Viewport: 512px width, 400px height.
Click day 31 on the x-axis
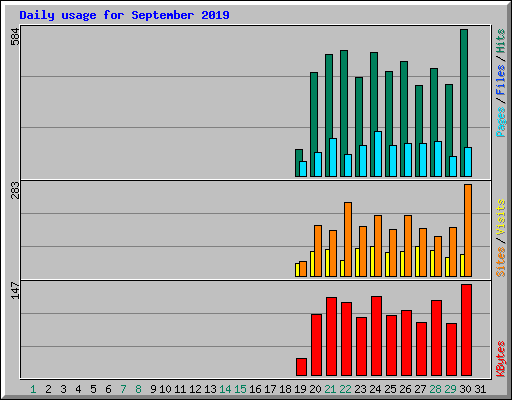point(480,389)
